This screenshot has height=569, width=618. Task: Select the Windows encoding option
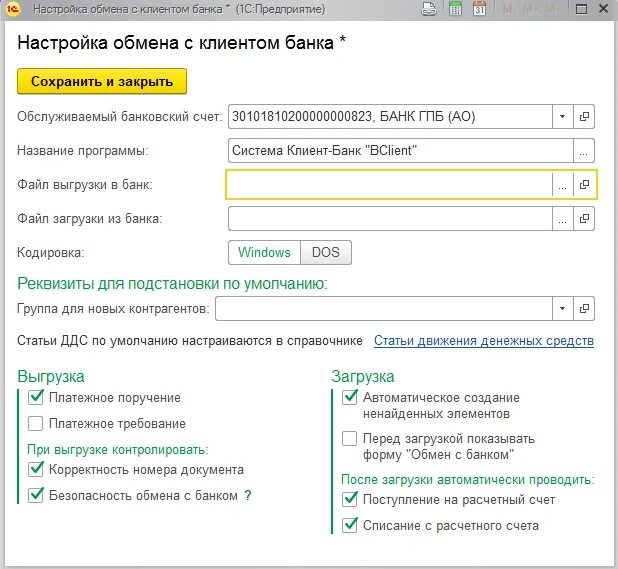[264, 252]
